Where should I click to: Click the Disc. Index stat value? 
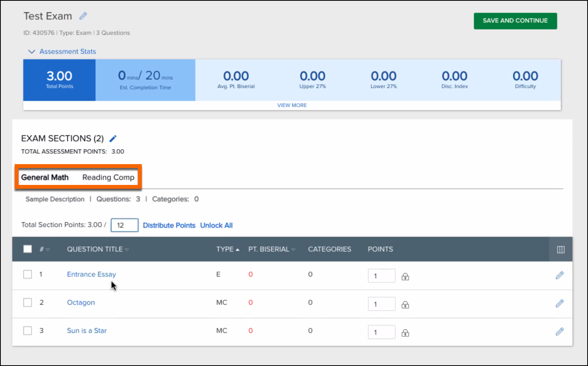pos(455,76)
